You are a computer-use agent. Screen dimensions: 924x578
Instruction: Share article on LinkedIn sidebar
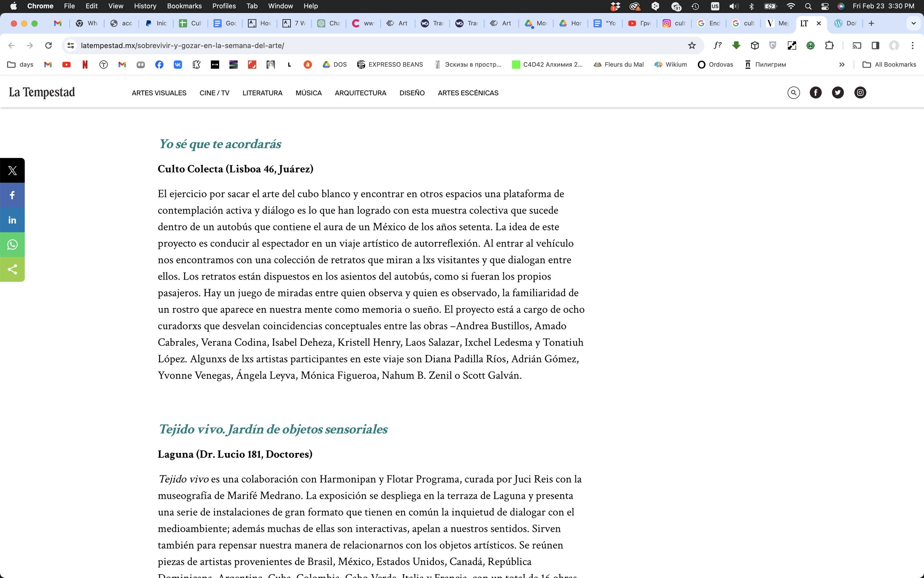click(12, 220)
